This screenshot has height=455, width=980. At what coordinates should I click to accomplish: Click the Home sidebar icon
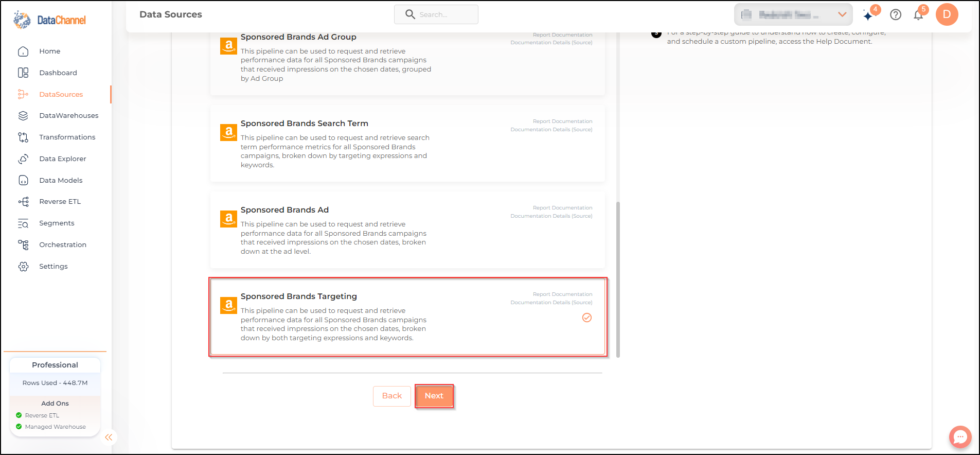point(23,51)
